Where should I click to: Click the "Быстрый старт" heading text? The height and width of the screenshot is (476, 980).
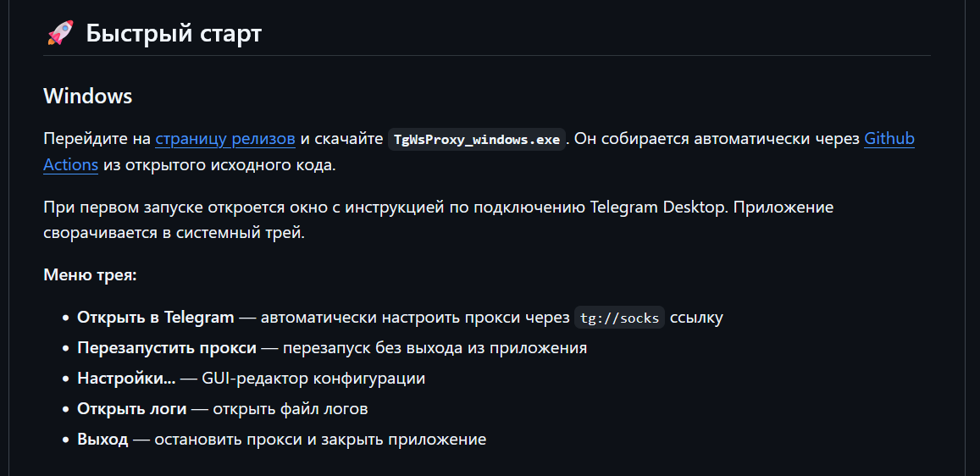click(174, 34)
